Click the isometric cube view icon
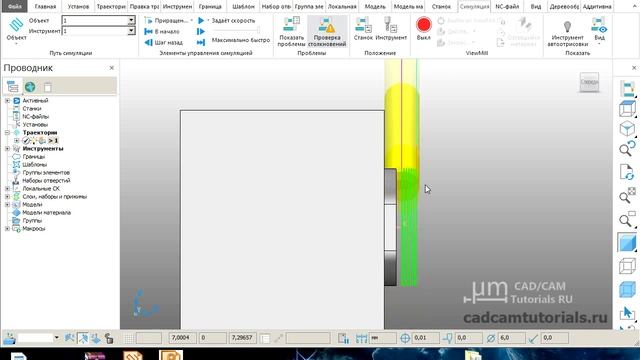Screen dimensions: 640x360 point(627,129)
